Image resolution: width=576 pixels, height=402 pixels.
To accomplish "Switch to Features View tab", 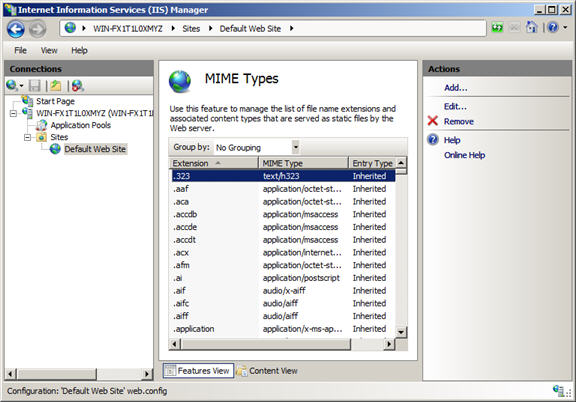I will click(198, 370).
